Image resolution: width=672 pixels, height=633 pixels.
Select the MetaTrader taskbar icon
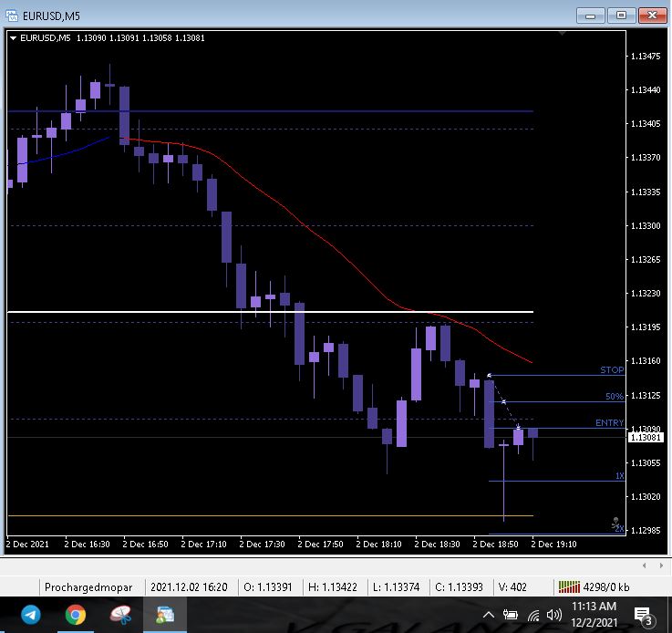[165, 615]
